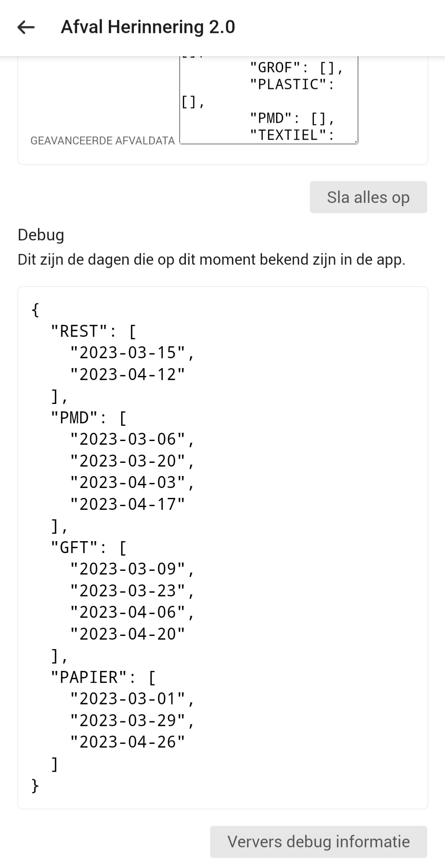This screenshot has width=445, height=868.
Task: Focus the Geavanceerde afvaldata text area
Action: pos(269,100)
